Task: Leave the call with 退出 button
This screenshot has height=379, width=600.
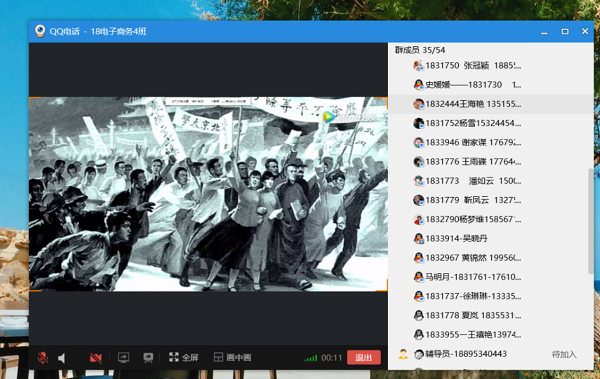Action: (x=364, y=358)
